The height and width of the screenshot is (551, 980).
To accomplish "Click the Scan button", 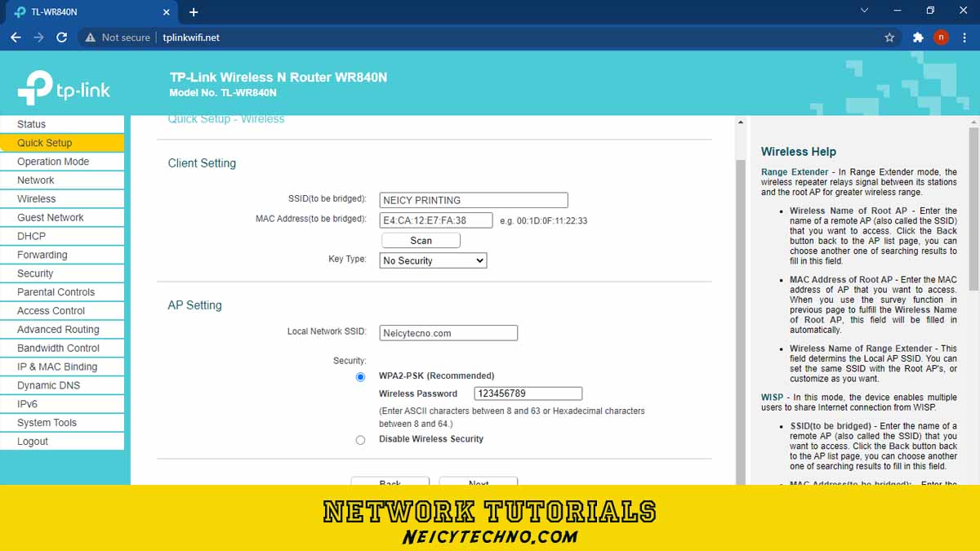I will 421,240.
